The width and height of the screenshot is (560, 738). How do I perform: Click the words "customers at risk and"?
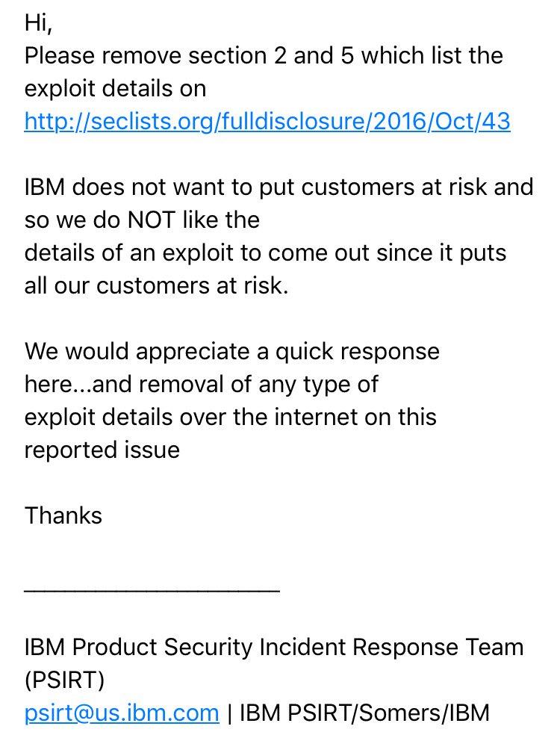pyautogui.click(x=417, y=187)
